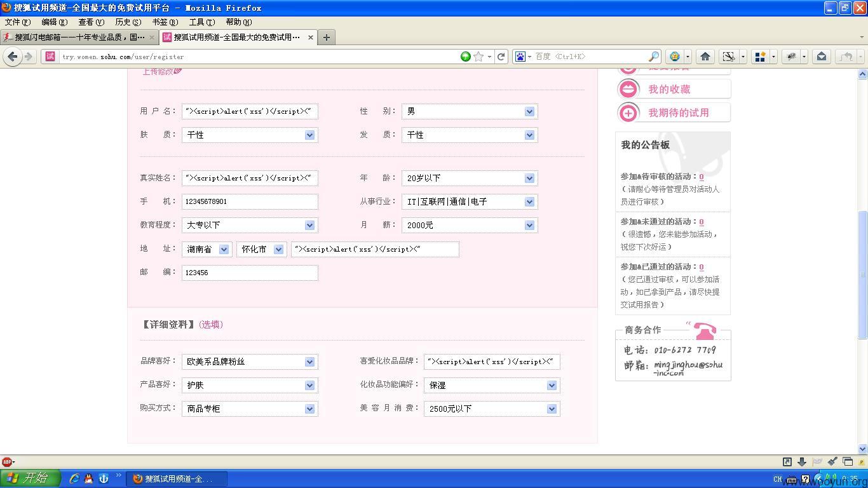This screenshot has width=868, height=488.
Task: Click the 开始 Start button
Action: pos(30,478)
